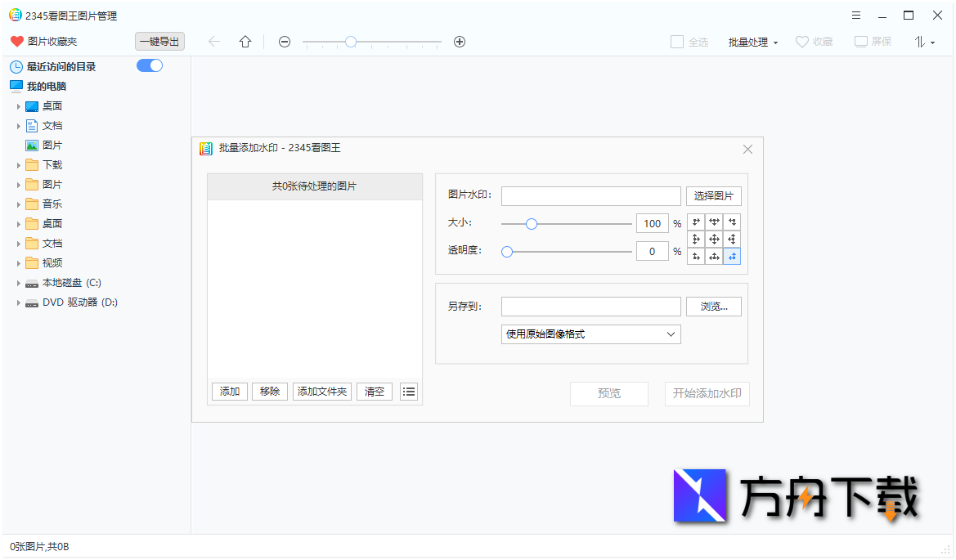Viewport: 956px width, 560px height.
Task: Select the top-left watermark position icon
Action: [x=695, y=222]
